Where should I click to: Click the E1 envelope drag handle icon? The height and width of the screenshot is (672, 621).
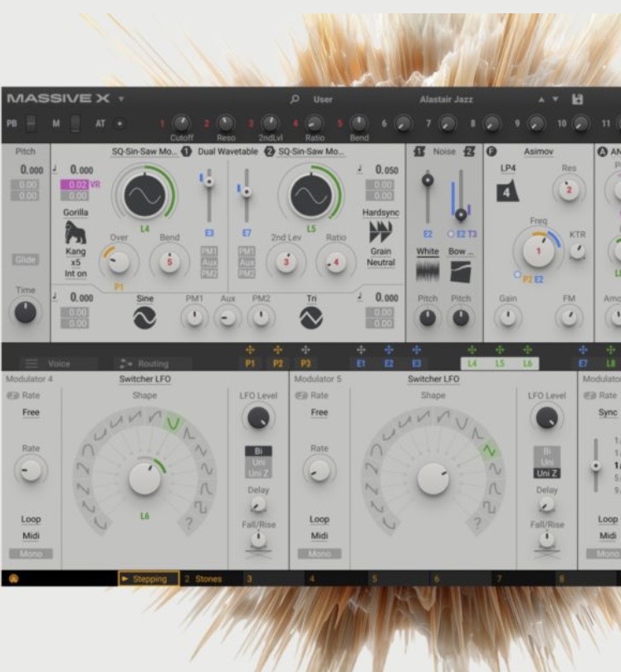tap(361, 351)
